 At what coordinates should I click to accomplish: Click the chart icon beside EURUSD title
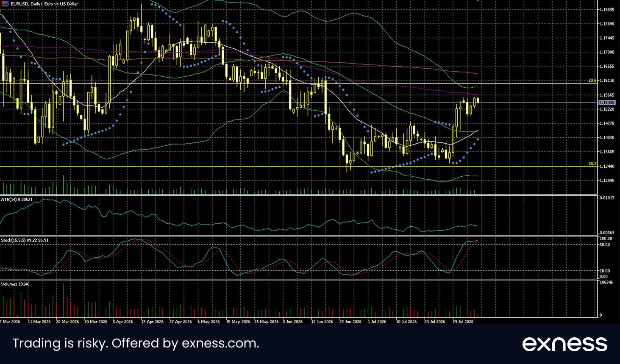[5, 4]
